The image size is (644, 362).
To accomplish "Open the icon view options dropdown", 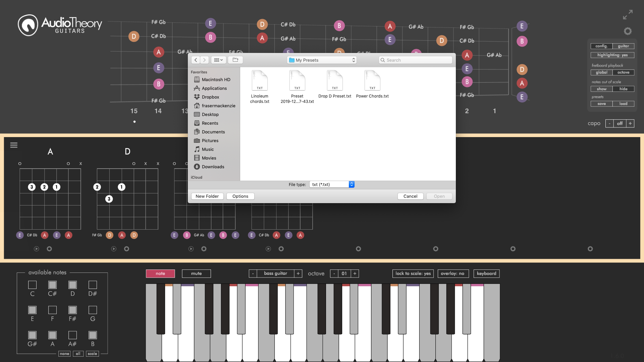I will pos(218,60).
